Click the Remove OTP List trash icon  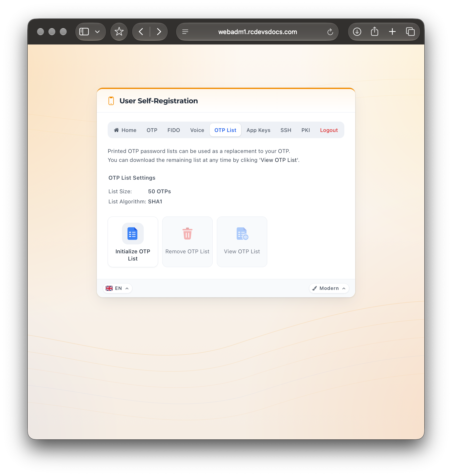point(187,234)
